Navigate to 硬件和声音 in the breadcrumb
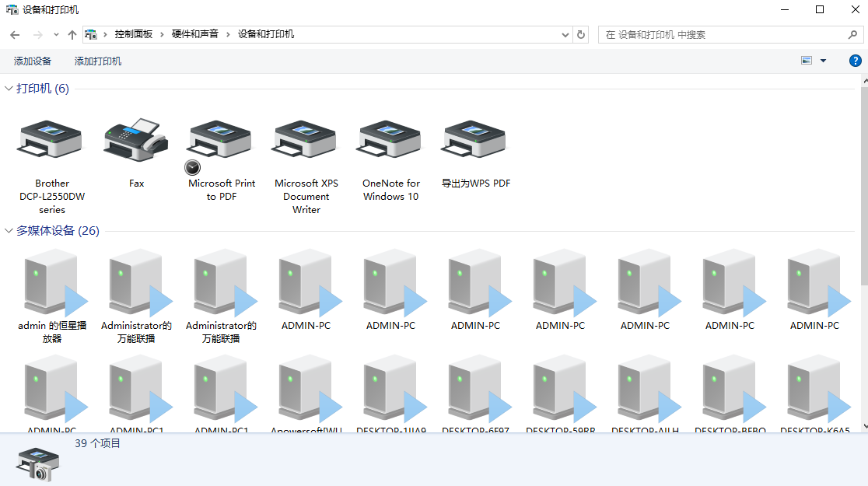The width and height of the screenshot is (868, 486). [194, 34]
